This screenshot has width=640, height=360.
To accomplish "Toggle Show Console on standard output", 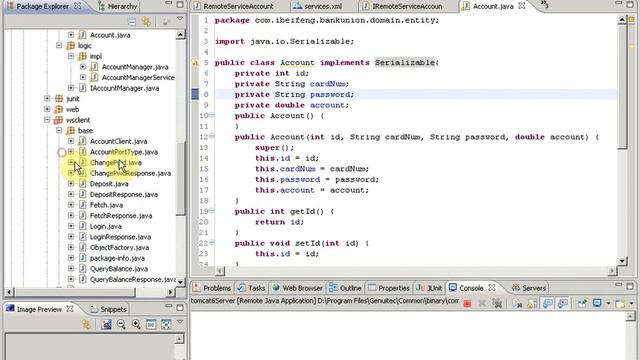I will coord(548,303).
